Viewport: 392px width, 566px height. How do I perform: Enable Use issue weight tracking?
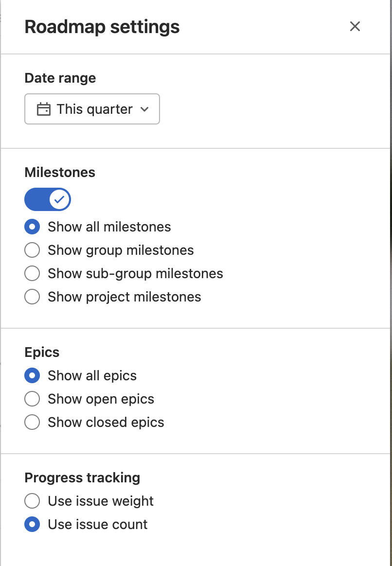32,501
